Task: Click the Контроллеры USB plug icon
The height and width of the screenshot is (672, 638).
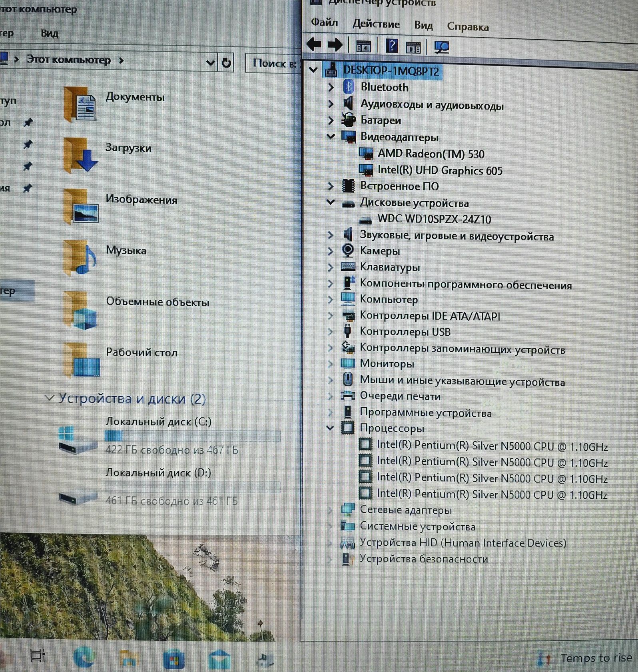Action: (347, 331)
